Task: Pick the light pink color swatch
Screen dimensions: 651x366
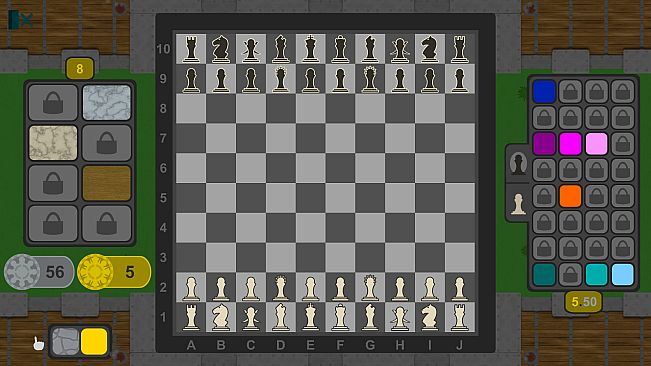Action: [597, 144]
